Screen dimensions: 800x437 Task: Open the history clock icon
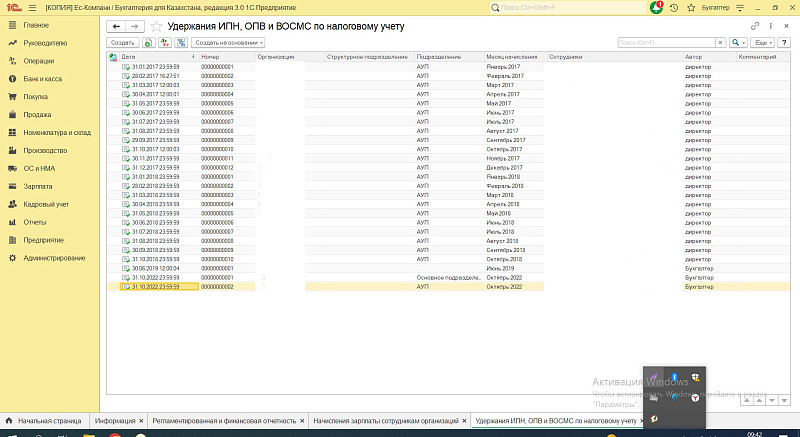point(674,7)
